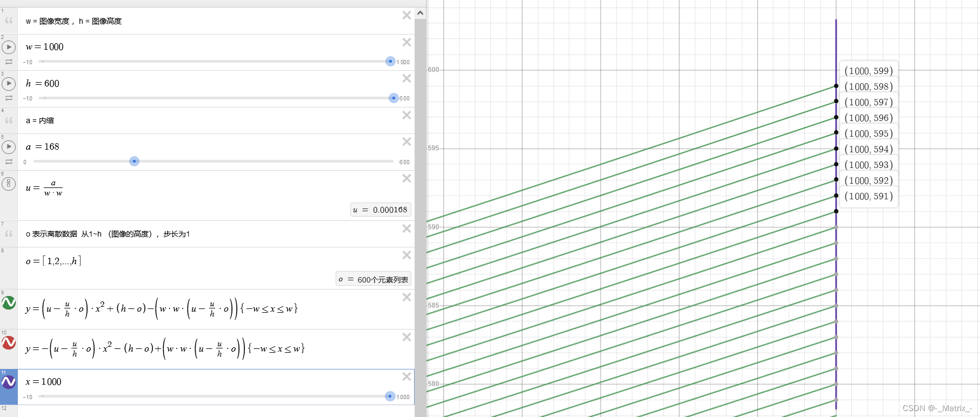Click the a slider handle at 168
The image size is (980, 417).
point(134,161)
